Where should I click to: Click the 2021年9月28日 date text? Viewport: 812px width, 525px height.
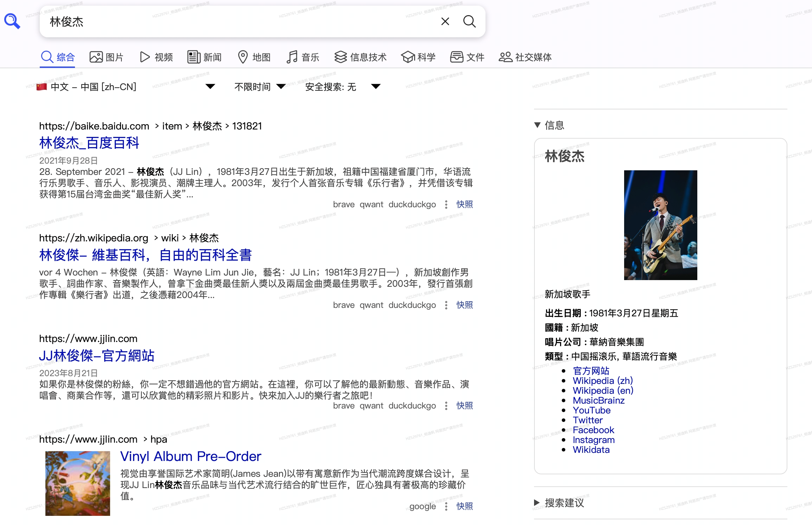[x=68, y=160]
